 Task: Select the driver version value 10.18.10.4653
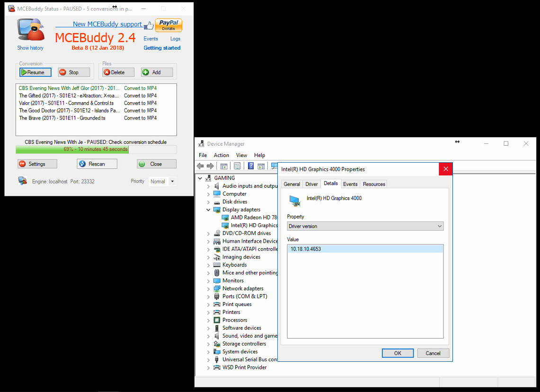tap(365, 249)
